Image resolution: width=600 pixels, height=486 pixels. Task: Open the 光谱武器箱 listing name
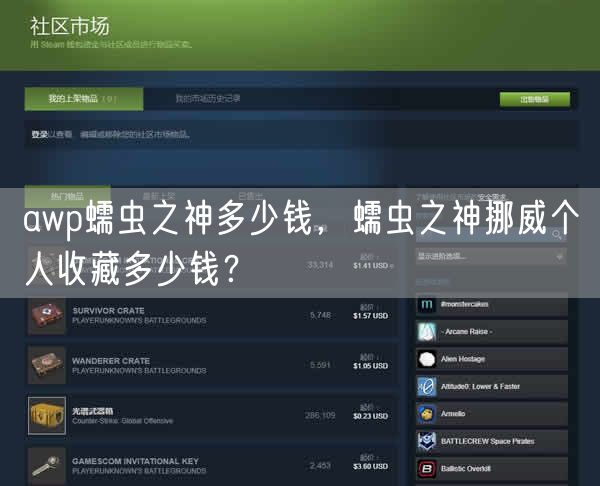(93, 411)
